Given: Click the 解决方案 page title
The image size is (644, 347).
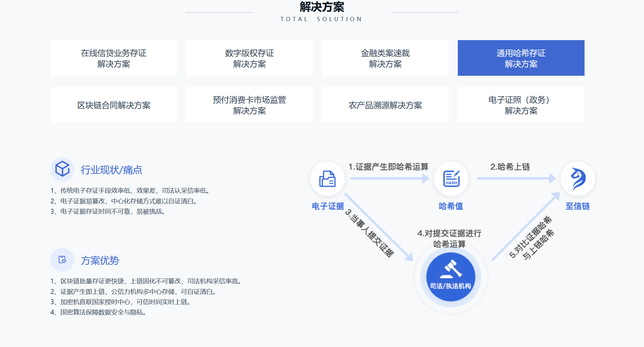Looking at the screenshot, I should (x=322, y=7).
